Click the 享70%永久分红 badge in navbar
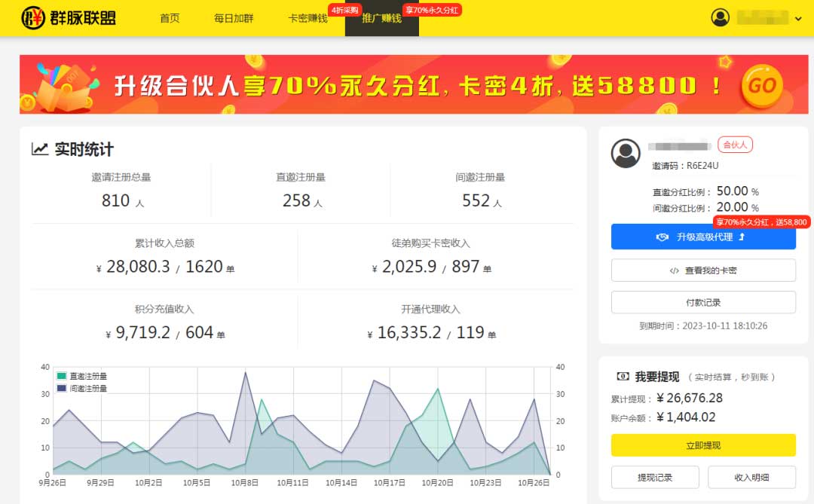 431,10
